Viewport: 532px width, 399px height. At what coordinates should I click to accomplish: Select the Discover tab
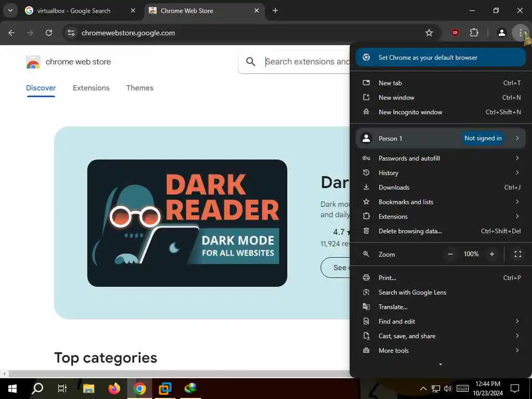click(41, 88)
